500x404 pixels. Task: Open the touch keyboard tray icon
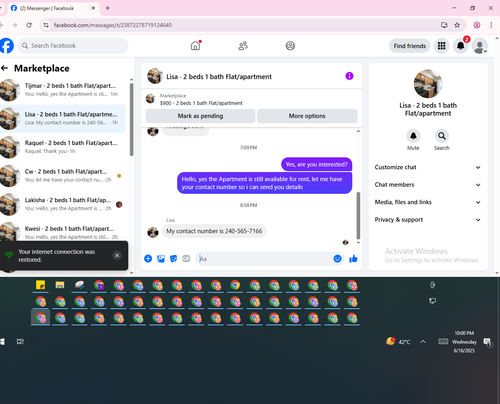tap(443, 341)
